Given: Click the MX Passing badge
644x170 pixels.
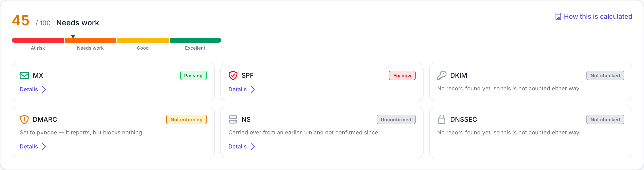Looking at the screenshot, I should (x=193, y=75).
